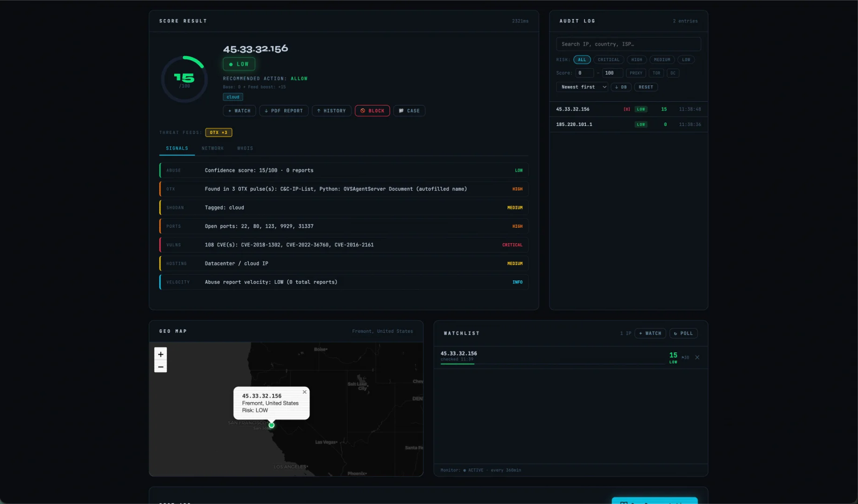This screenshot has height=504, width=858.
Task: Open the History view for this IP
Action: pyautogui.click(x=331, y=111)
